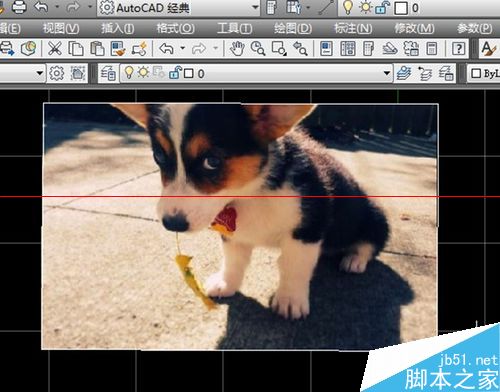The image size is (500, 392).
Task: Open the quick access redo dropdown arrow
Action: click(x=90, y=7)
